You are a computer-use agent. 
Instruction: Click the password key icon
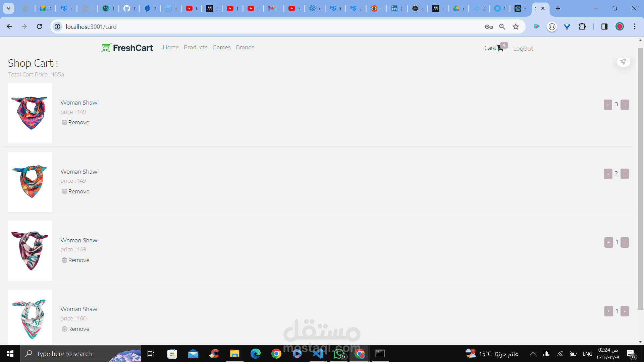(489, 27)
